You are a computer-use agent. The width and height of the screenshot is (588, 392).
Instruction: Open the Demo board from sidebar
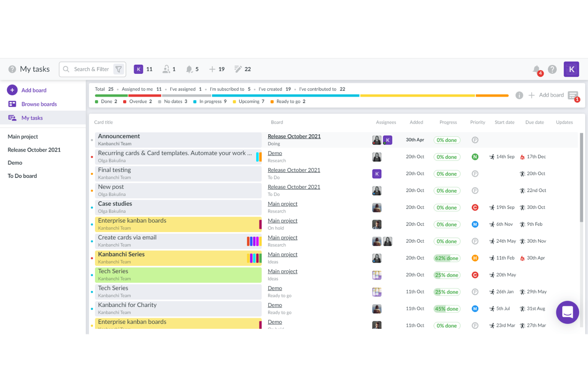pos(15,163)
